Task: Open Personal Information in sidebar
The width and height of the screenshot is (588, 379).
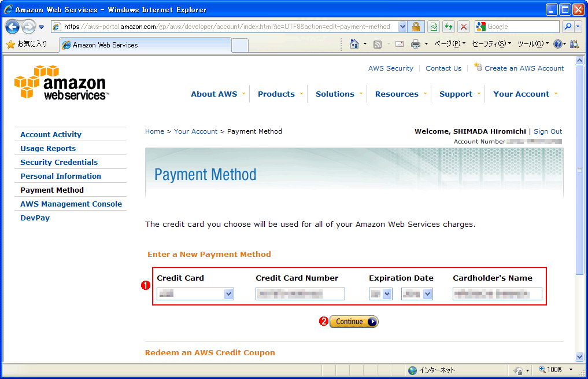Action: (x=61, y=176)
